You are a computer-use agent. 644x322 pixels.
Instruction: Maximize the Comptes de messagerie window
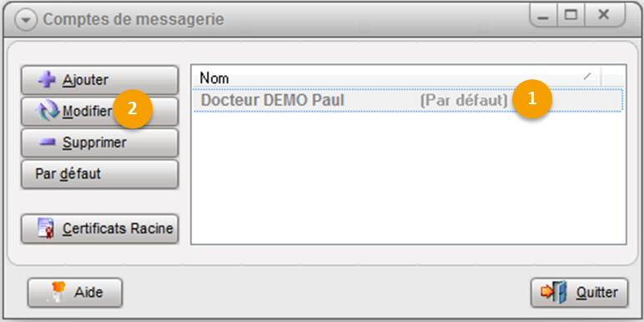[x=571, y=16]
